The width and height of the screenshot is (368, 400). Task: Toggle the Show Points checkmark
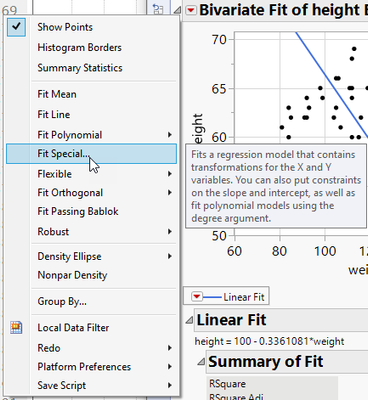[16, 27]
